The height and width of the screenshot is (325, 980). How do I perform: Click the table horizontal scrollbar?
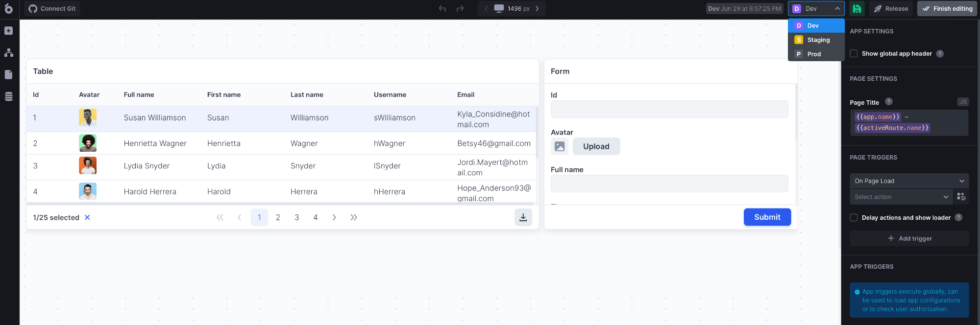pyautogui.click(x=279, y=204)
